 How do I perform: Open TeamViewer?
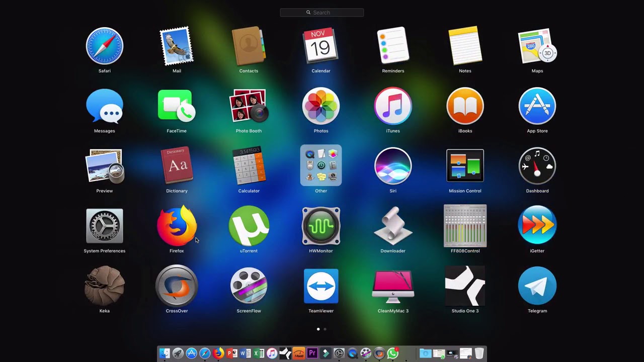click(x=320, y=286)
